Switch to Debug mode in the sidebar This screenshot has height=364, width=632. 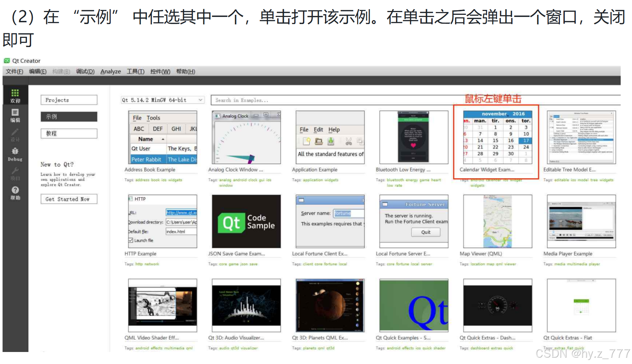(15, 154)
